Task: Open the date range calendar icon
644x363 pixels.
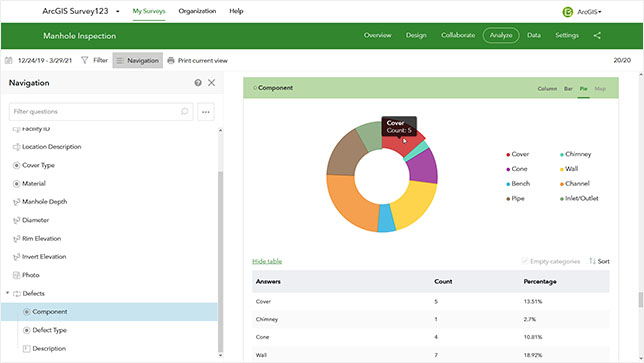Action: click(x=9, y=60)
